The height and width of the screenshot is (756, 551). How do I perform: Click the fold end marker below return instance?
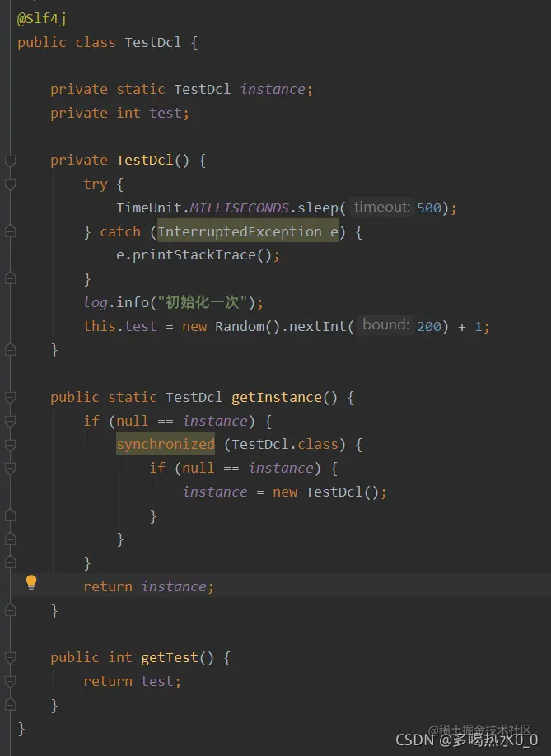[x=10, y=610]
